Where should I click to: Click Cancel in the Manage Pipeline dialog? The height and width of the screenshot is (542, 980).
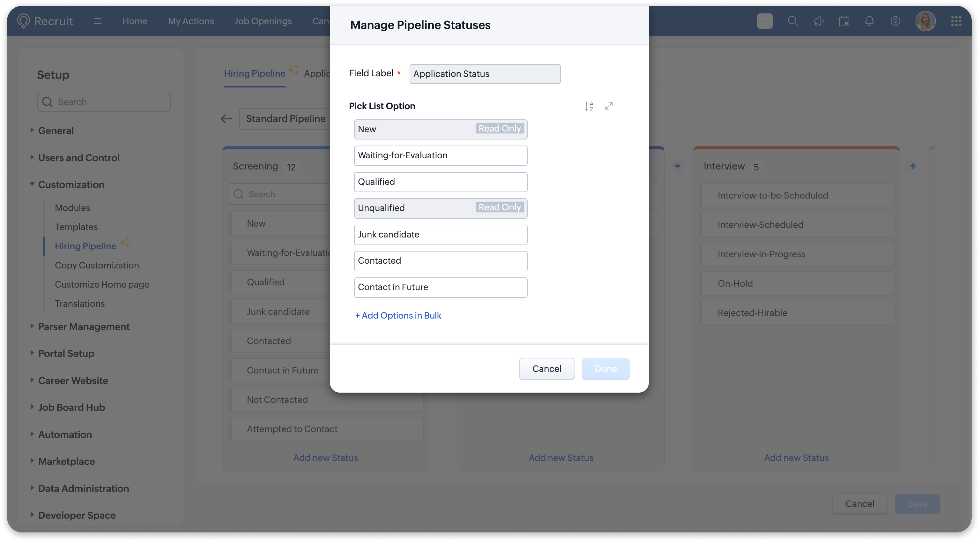point(547,368)
